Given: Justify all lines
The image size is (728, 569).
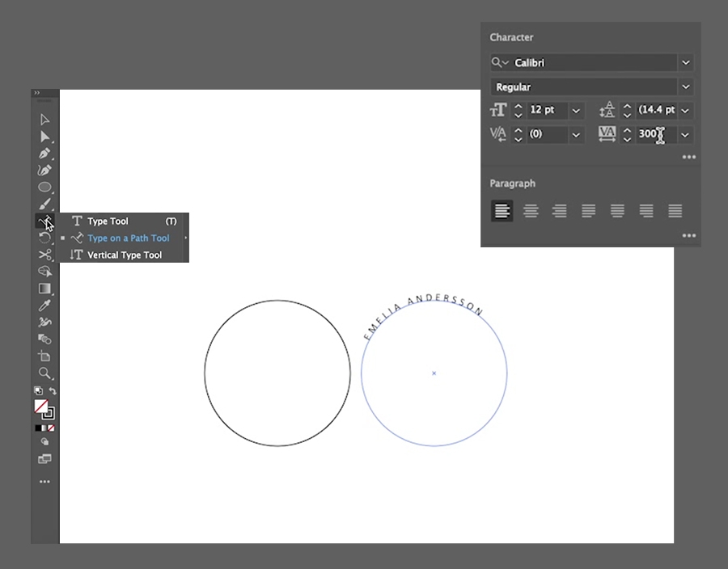Looking at the screenshot, I should (675, 210).
